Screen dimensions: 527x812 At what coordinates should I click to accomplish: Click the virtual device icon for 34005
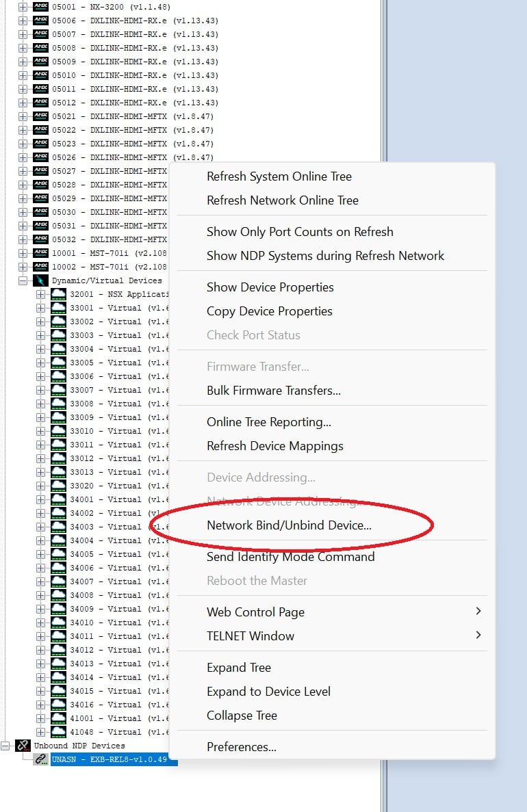[x=59, y=554]
